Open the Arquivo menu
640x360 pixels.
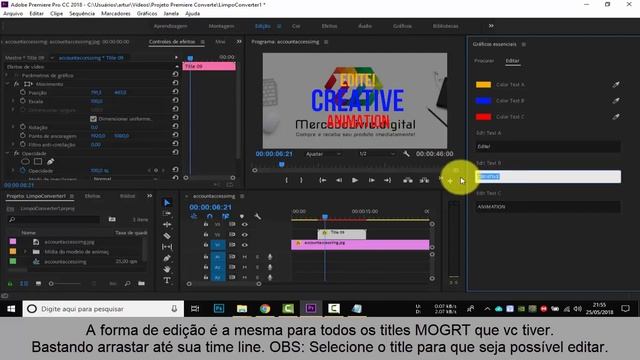click(13, 13)
